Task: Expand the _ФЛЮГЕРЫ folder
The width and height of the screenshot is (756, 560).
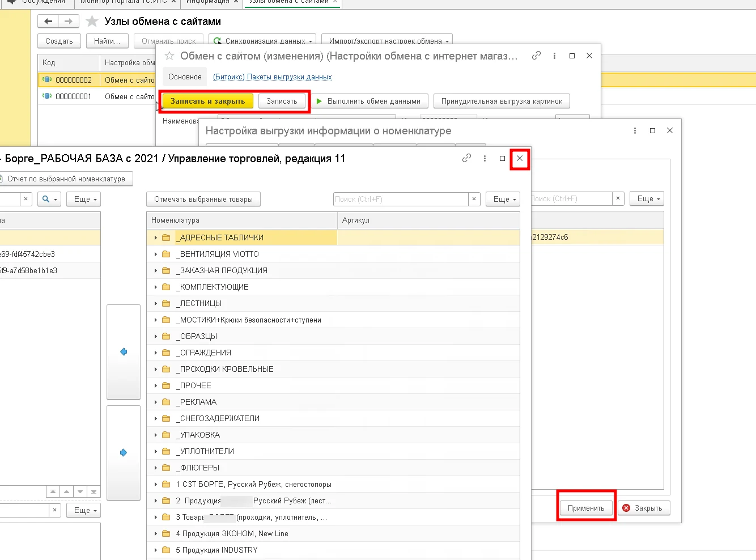Action: click(x=156, y=468)
